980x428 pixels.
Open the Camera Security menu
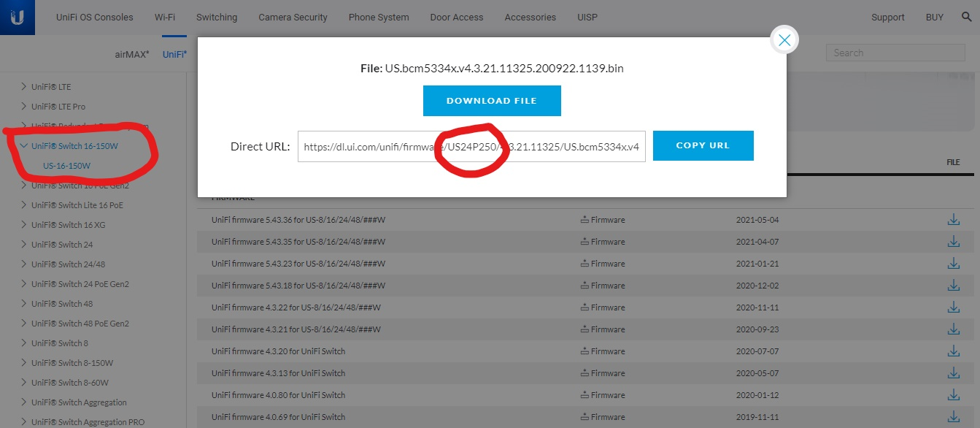293,18
